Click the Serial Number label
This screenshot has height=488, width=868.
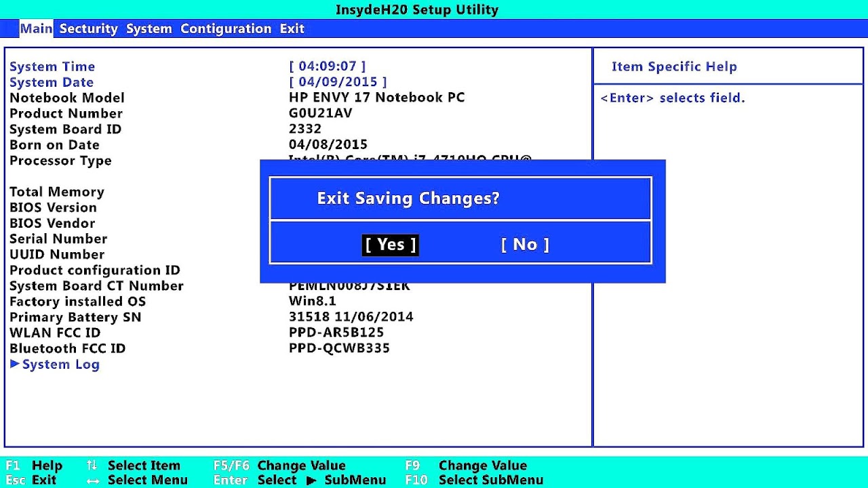coord(58,239)
